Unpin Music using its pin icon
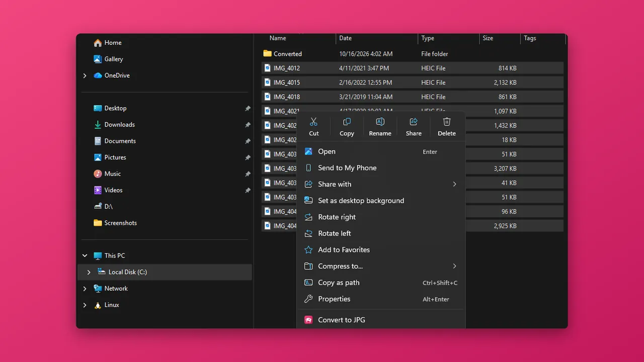Viewport: 644px width, 362px height. click(247, 174)
